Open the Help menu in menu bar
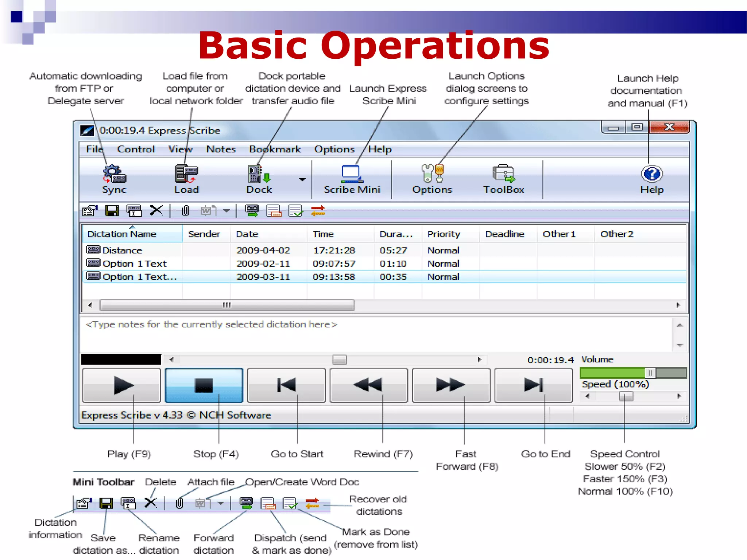The width and height of the screenshot is (747, 560). (380, 149)
